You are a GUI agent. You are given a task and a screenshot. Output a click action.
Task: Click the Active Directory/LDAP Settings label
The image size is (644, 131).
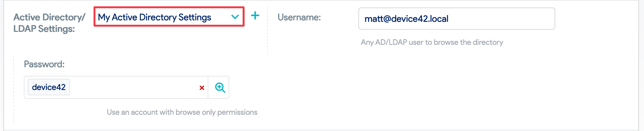(x=49, y=23)
